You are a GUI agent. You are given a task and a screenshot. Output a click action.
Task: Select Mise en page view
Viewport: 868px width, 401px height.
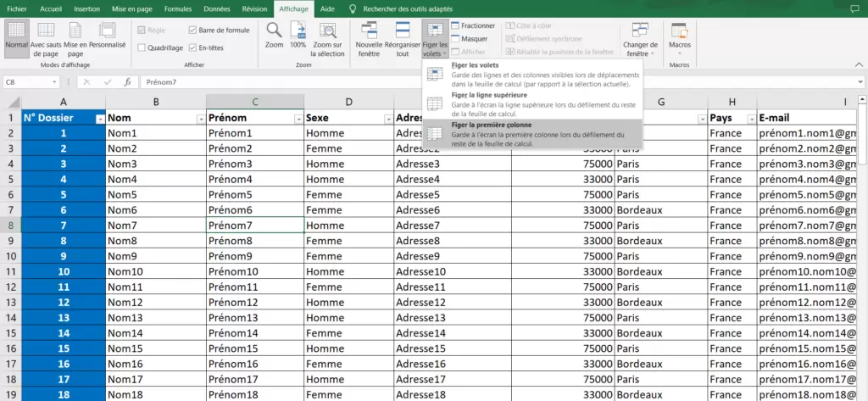[x=75, y=39]
